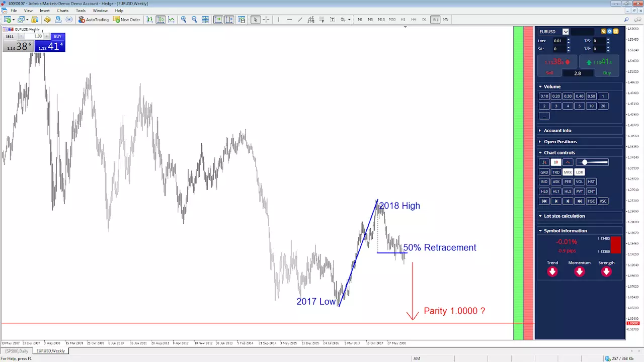The image size is (644, 362).
Task: Toggle the PVT pivot button
Action: [x=580, y=191]
